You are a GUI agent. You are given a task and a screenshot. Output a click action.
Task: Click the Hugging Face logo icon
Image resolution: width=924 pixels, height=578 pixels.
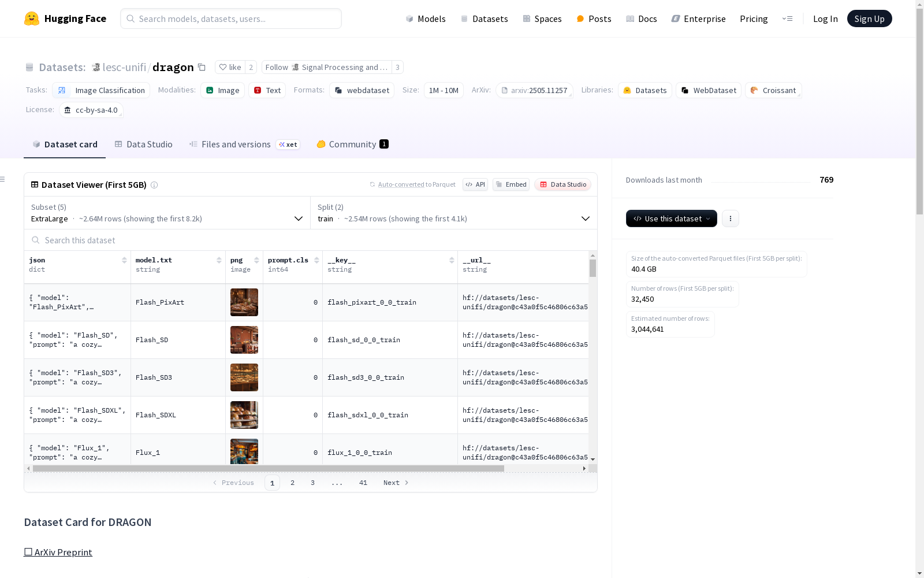click(x=32, y=18)
